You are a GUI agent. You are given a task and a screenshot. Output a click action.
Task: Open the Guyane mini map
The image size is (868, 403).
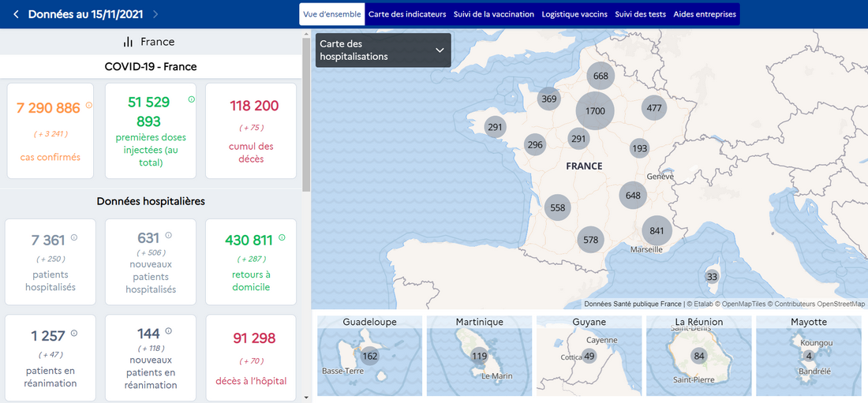[589, 356]
